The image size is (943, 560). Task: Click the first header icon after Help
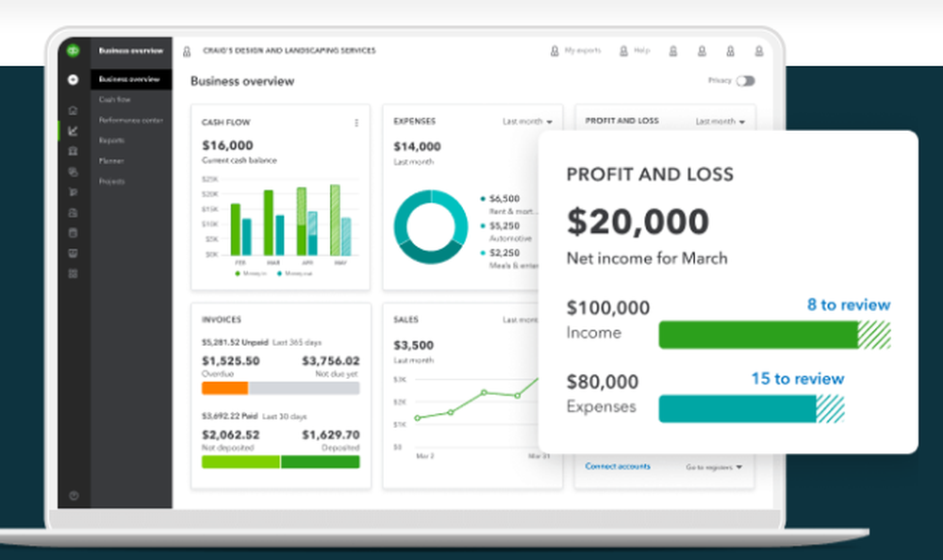[673, 51]
